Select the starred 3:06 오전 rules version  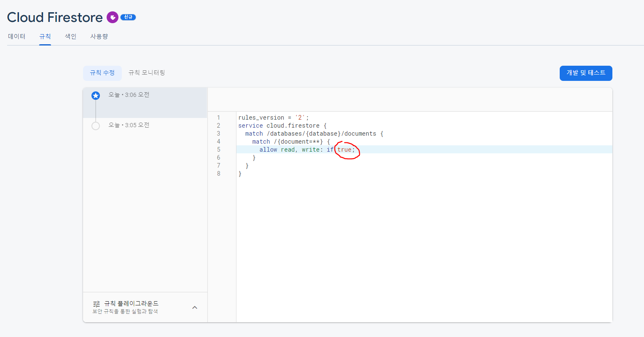[145, 103]
